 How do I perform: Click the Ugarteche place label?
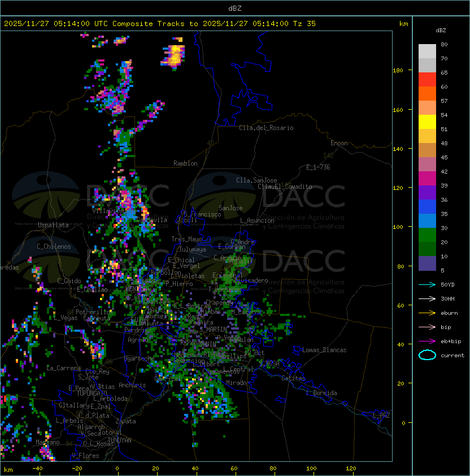point(139,358)
